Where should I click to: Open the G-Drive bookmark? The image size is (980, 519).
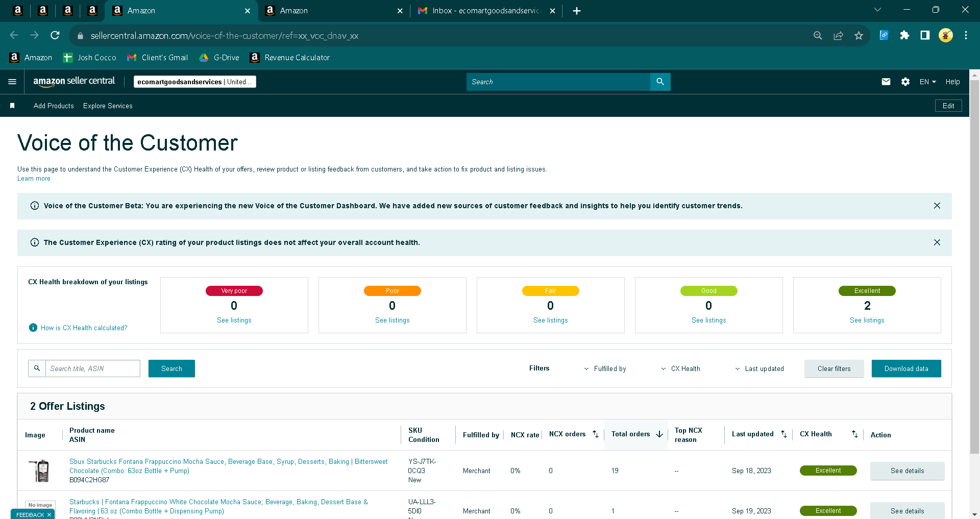[x=219, y=58]
